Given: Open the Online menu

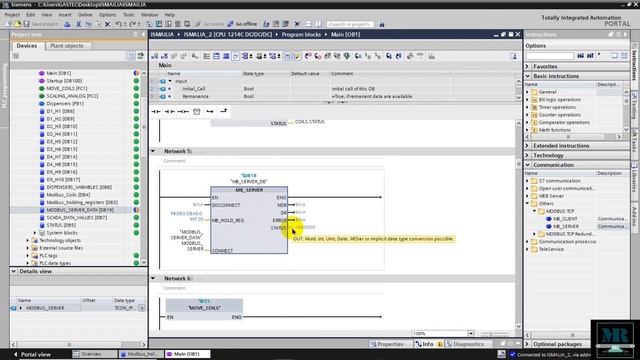Looking at the screenshot, I should pos(85,15).
